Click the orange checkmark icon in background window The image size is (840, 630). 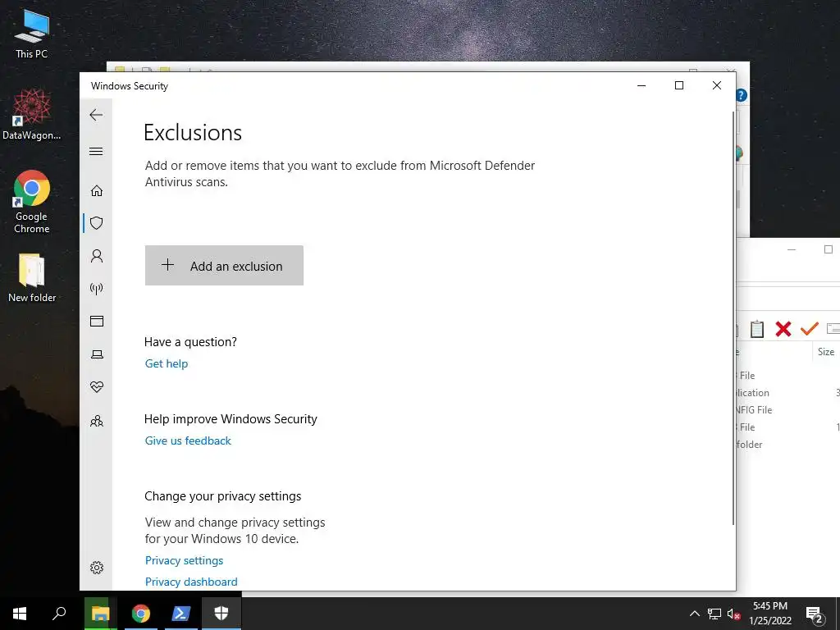[810, 328]
